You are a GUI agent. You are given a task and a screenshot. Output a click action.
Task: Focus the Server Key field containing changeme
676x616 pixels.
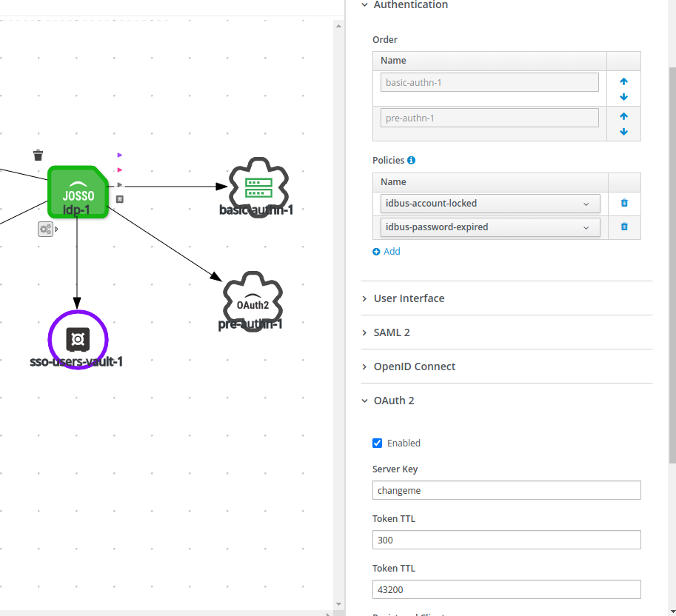point(506,490)
